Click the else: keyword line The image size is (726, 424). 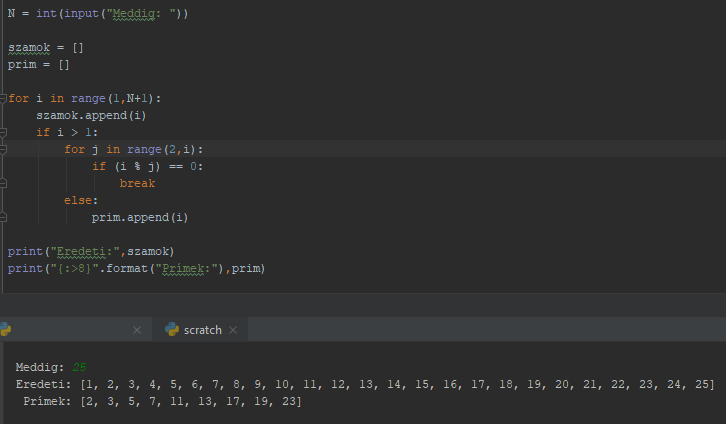click(81, 200)
